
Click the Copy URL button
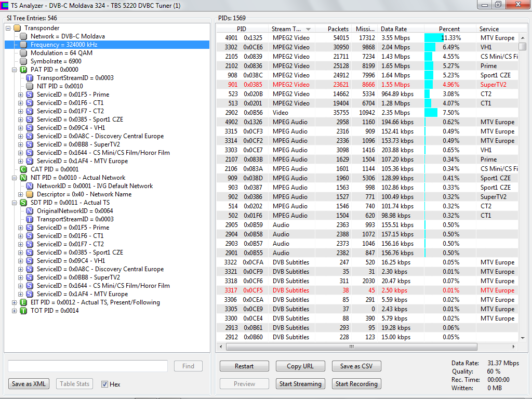[300, 366]
